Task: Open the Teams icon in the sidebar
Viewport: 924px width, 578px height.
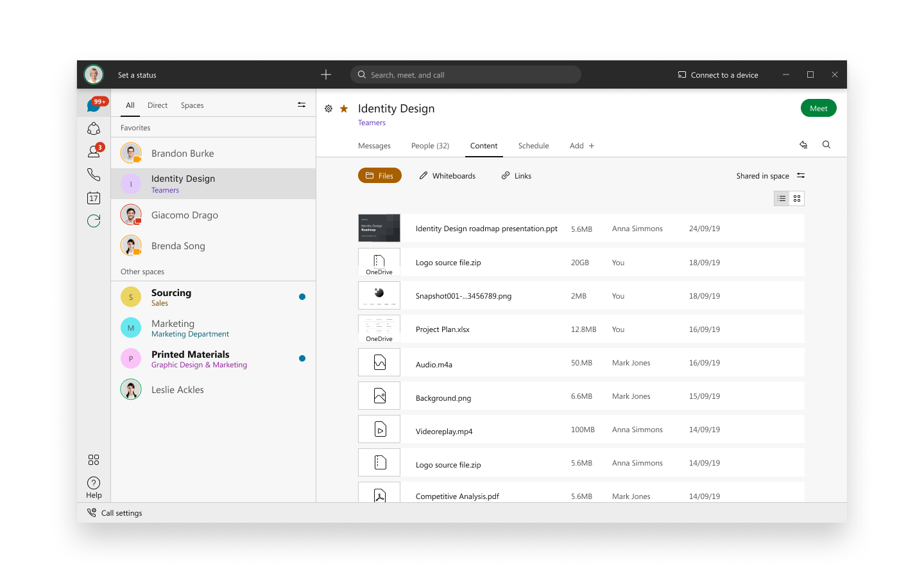Action: coord(94,128)
